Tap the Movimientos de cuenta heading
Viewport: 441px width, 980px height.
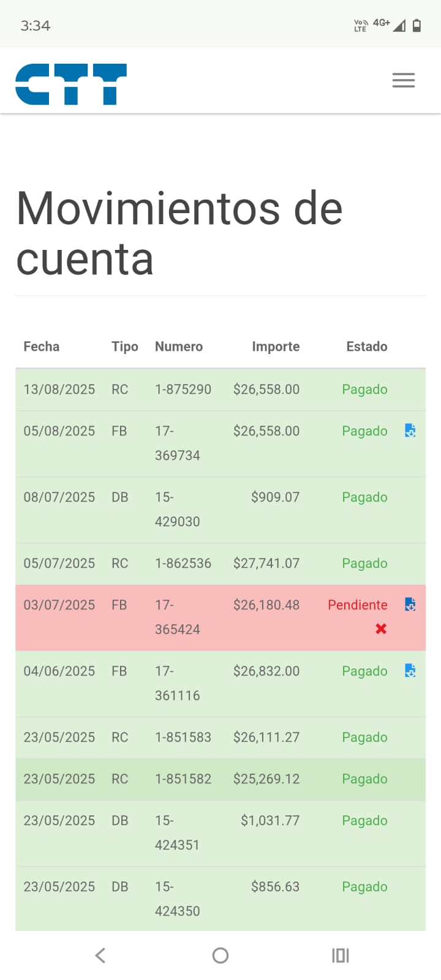[179, 233]
